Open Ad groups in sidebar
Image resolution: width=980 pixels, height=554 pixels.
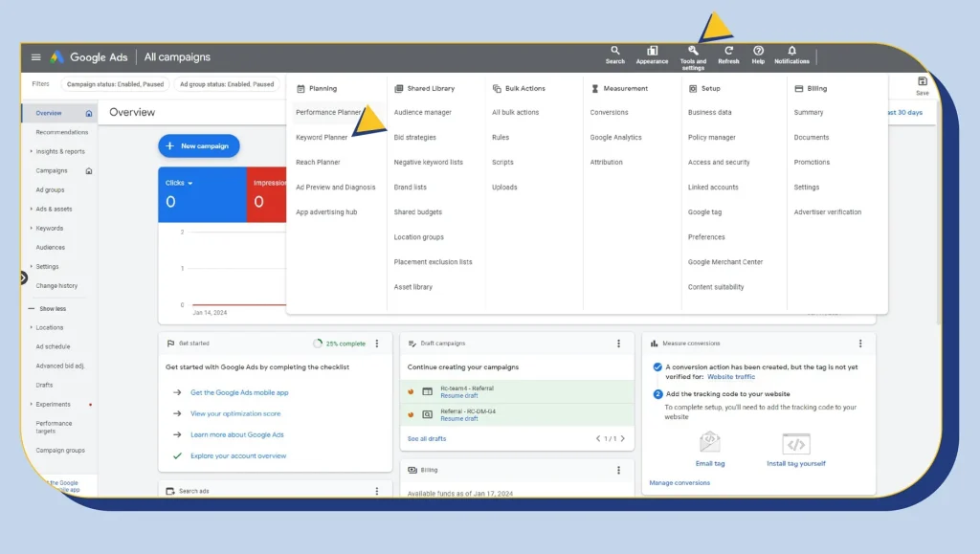[x=50, y=189]
